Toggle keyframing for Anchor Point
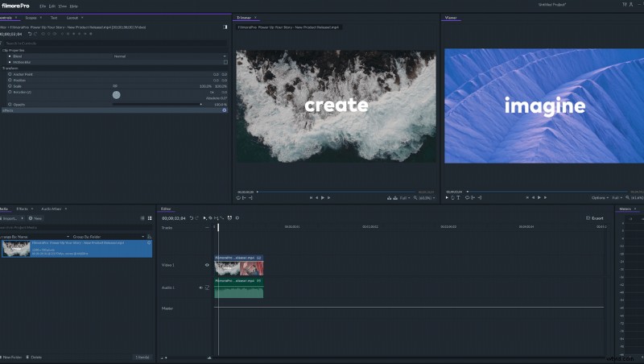This screenshot has height=364, width=644. click(10, 74)
